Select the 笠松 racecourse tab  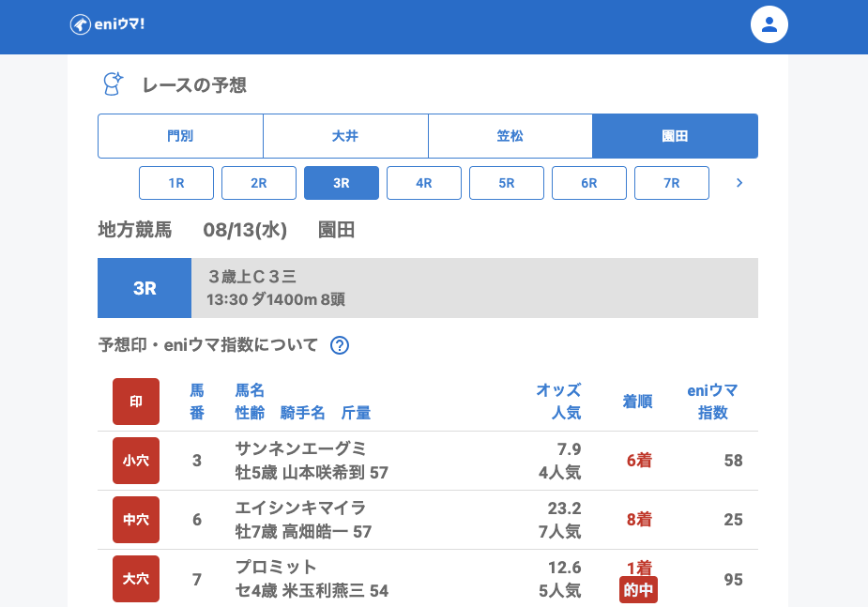510,136
